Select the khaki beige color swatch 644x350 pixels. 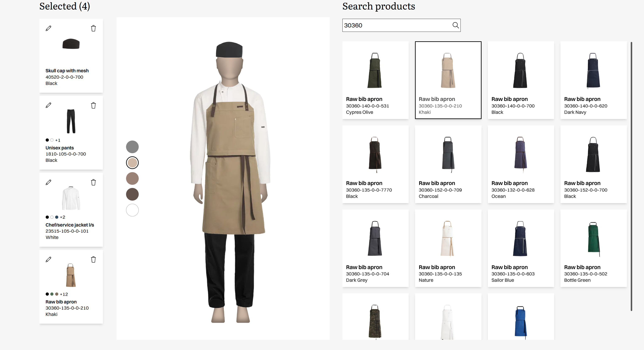pos(132,163)
